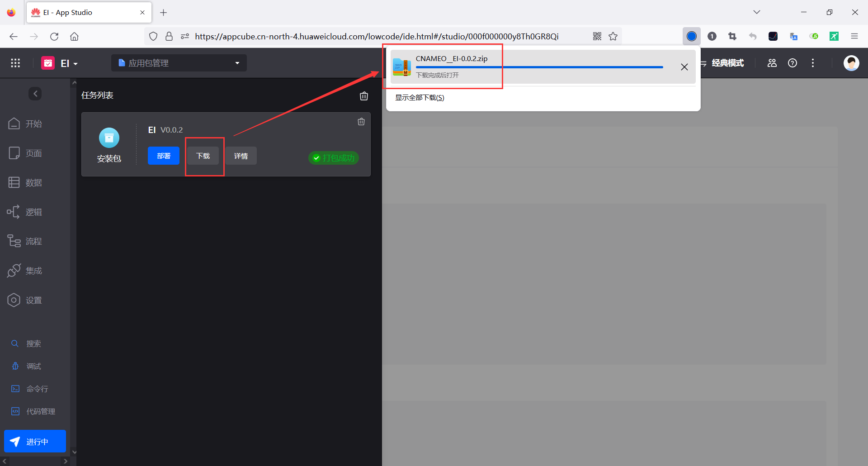Click the dark square extension icon

click(773, 36)
